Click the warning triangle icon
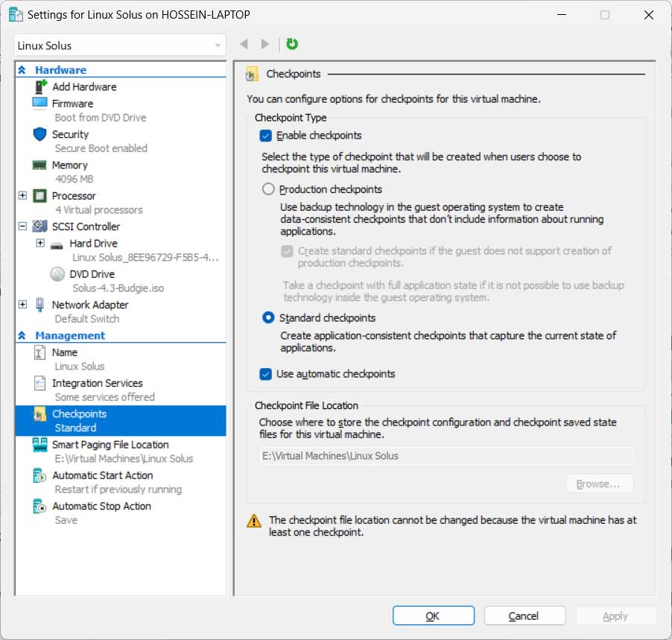Screen dimensions: 672x640 (254, 521)
